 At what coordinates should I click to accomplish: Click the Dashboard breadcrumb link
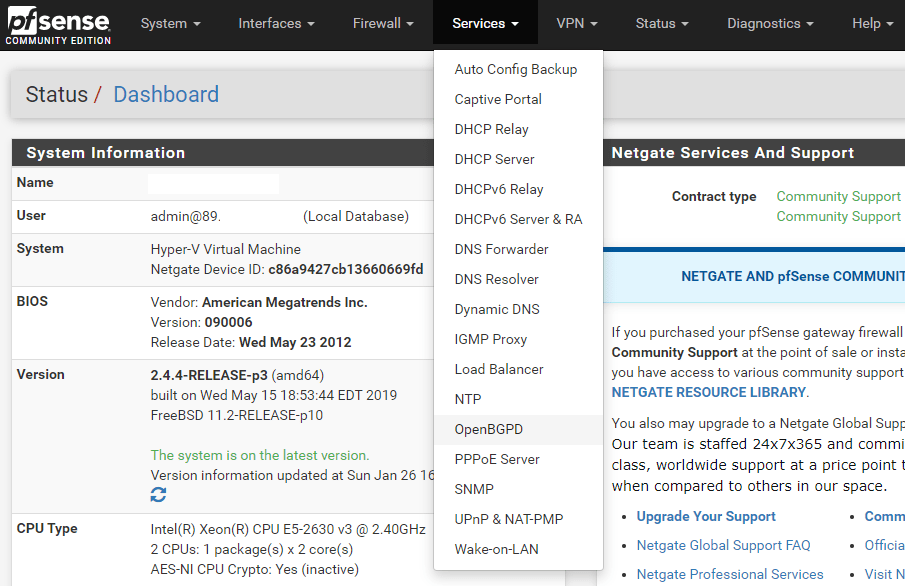166,95
